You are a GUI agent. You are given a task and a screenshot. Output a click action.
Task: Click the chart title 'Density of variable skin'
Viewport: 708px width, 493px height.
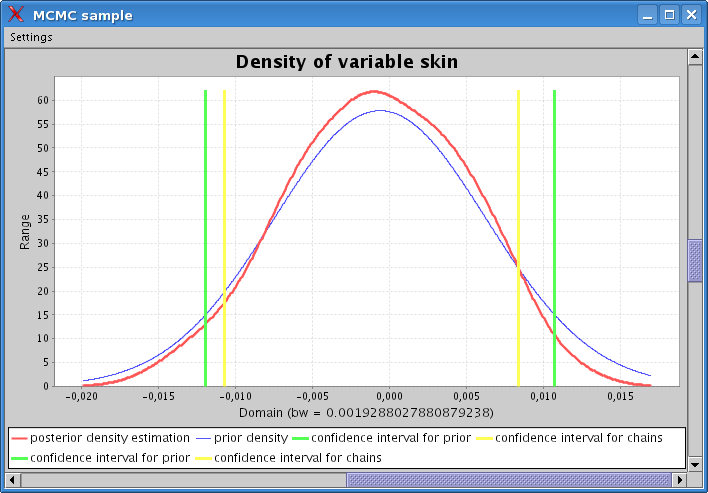coord(347,62)
